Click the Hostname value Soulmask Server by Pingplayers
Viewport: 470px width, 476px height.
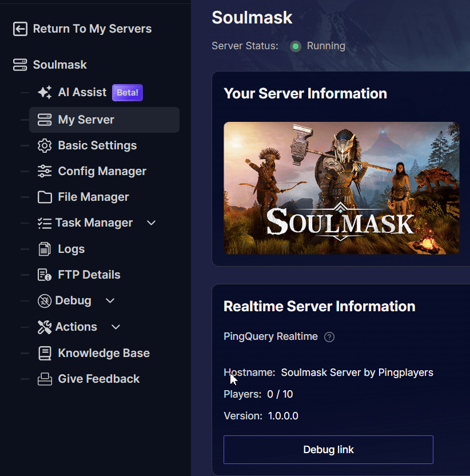tap(357, 372)
